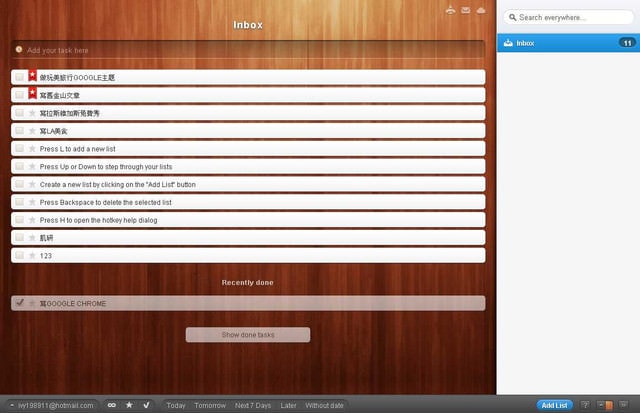Click the email list envelope icon
Viewport: 640px width, 413px height.
click(x=466, y=10)
